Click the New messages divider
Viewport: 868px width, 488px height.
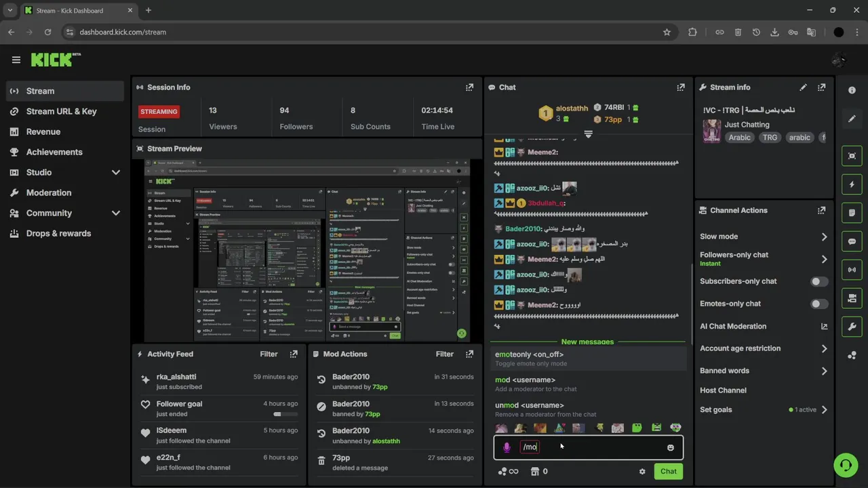[x=587, y=342]
